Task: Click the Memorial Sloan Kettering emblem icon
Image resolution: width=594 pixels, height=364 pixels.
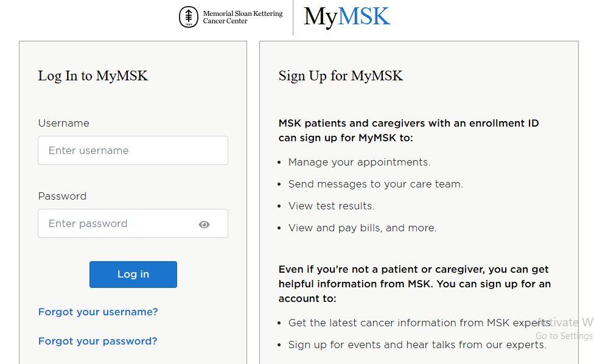Action: coord(189,17)
